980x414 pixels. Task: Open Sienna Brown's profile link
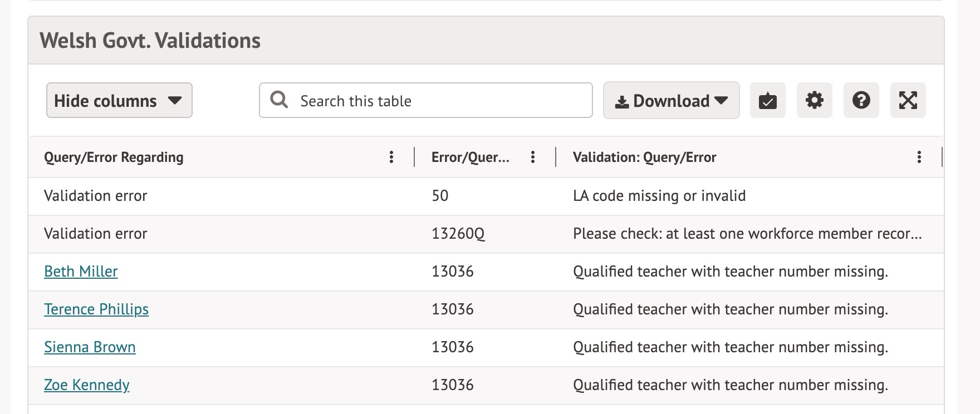[90, 347]
